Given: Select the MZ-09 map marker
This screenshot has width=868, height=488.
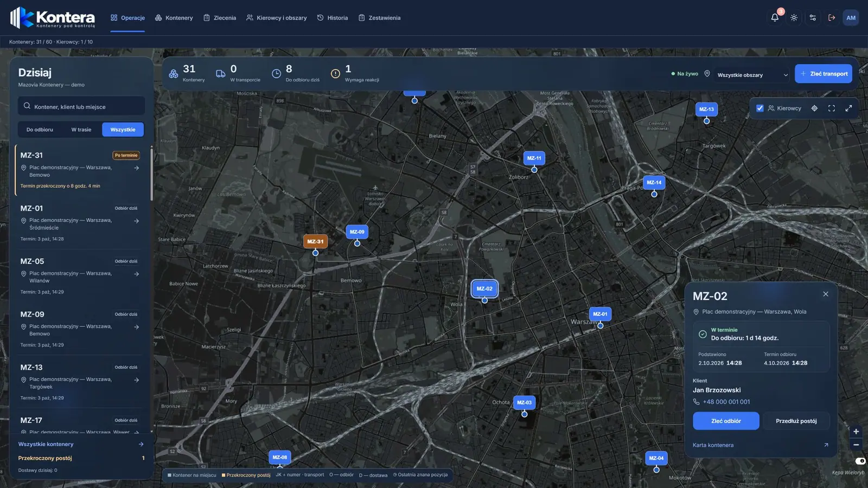Looking at the screenshot, I should pyautogui.click(x=357, y=232).
